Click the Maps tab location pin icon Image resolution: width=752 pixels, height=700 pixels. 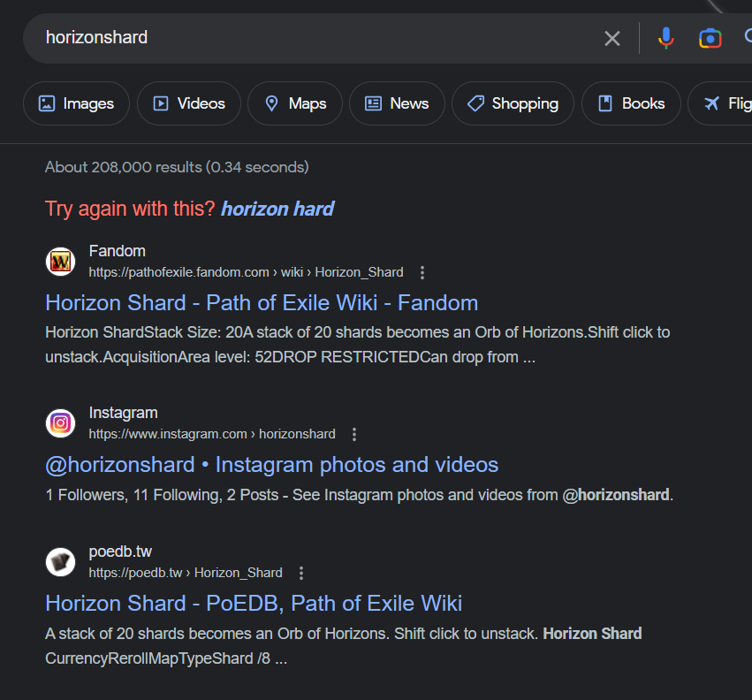pyautogui.click(x=271, y=103)
